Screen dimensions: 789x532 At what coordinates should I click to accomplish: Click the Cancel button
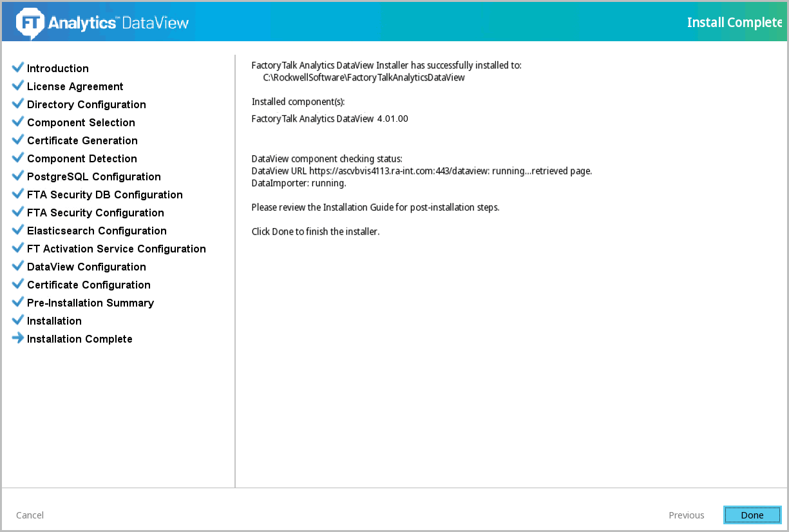coord(30,515)
